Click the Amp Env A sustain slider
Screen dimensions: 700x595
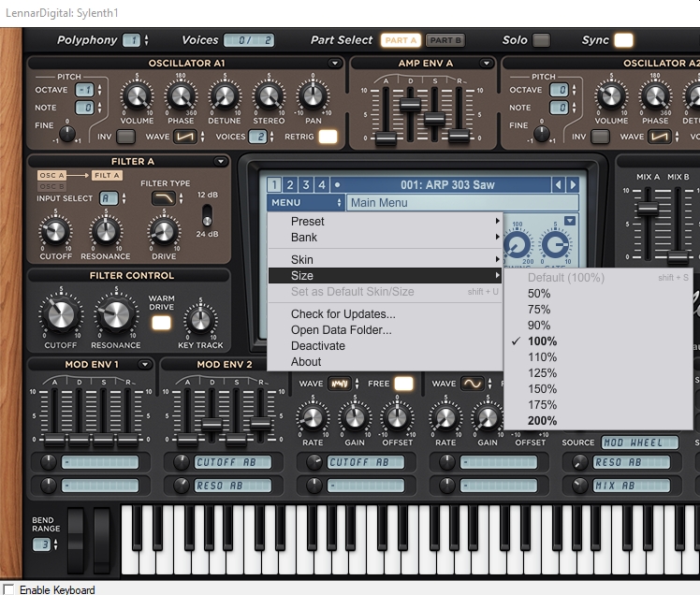click(434, 119)
